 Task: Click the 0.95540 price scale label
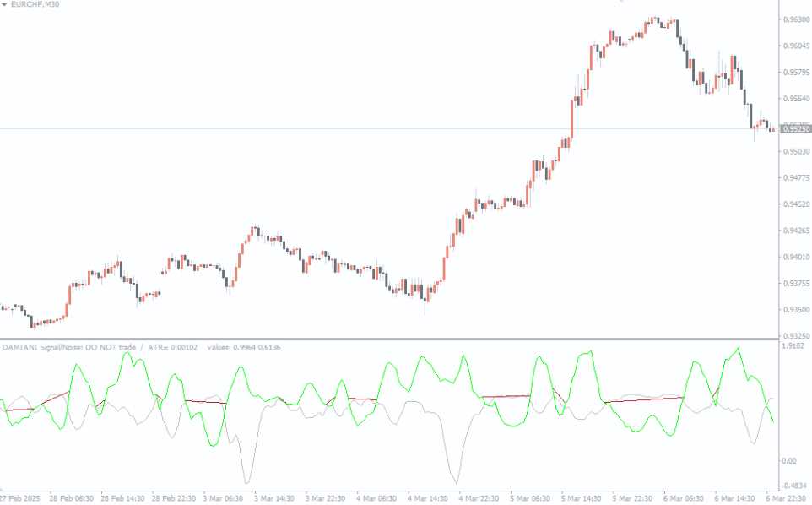coord(796,99)
